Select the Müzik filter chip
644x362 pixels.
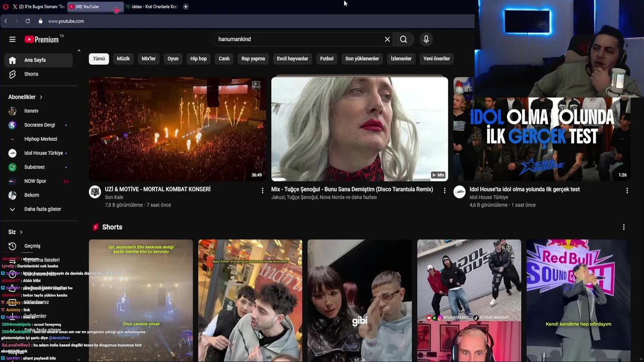click(123, 59)
